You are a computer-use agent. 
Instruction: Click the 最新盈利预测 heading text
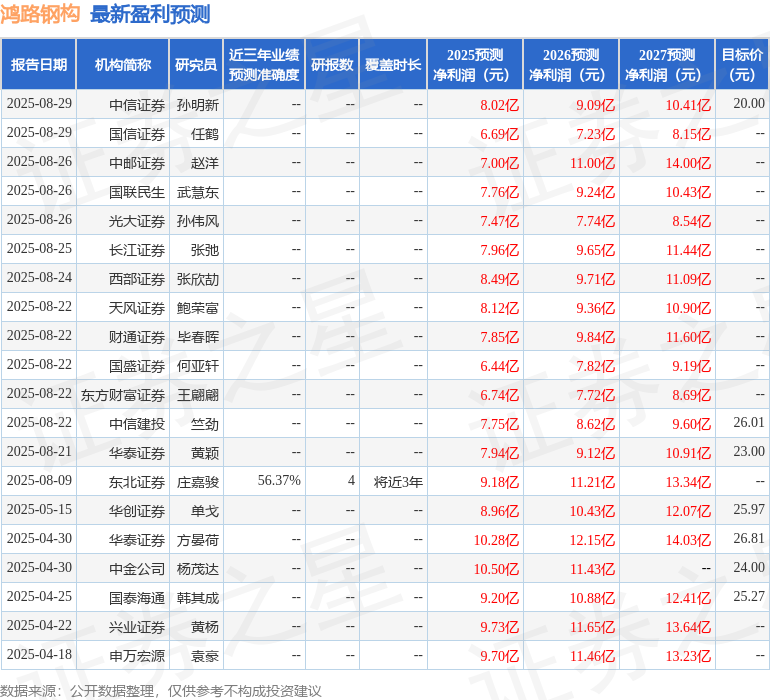click(150, 14)
